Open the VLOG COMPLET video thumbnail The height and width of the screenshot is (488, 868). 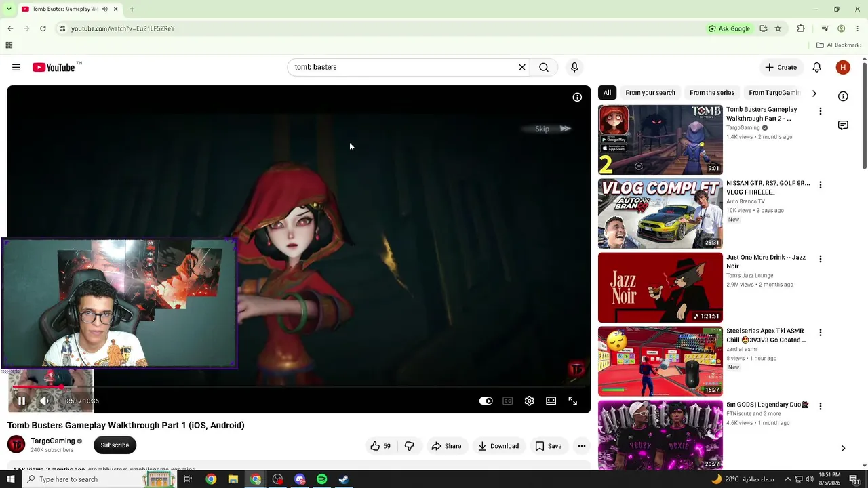point(660,213)
